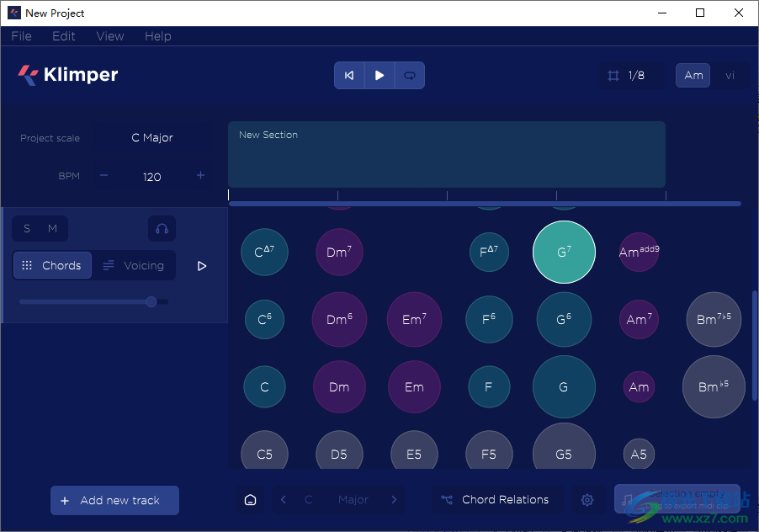Mute the track with M button
Image resolution: width=759 pixels, height=532 pixels.
coord(53,229)
